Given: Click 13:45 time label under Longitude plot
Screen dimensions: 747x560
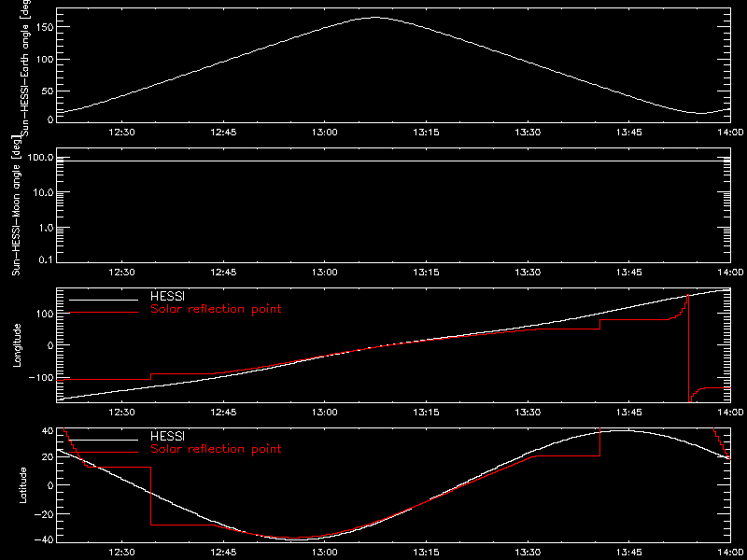Looking at the screenshot, I should [x=628, y=413].
